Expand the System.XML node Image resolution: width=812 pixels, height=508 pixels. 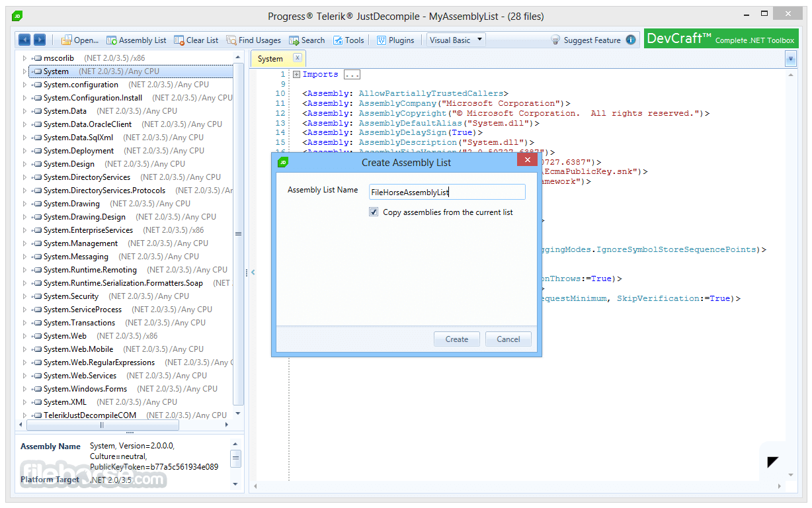click(24, 402)
